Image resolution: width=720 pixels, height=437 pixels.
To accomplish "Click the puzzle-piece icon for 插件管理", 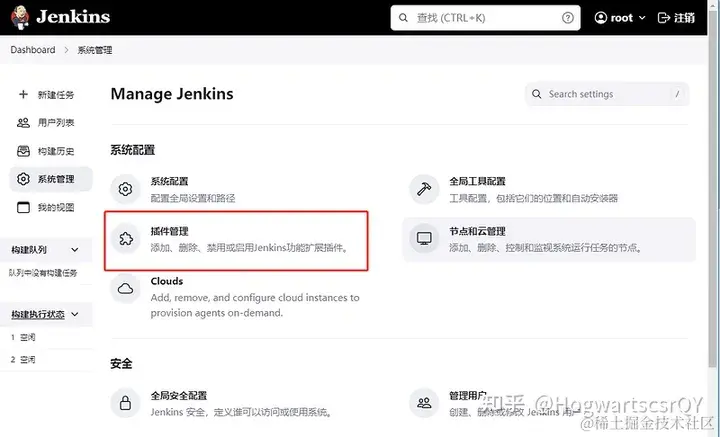I will 125,239.
